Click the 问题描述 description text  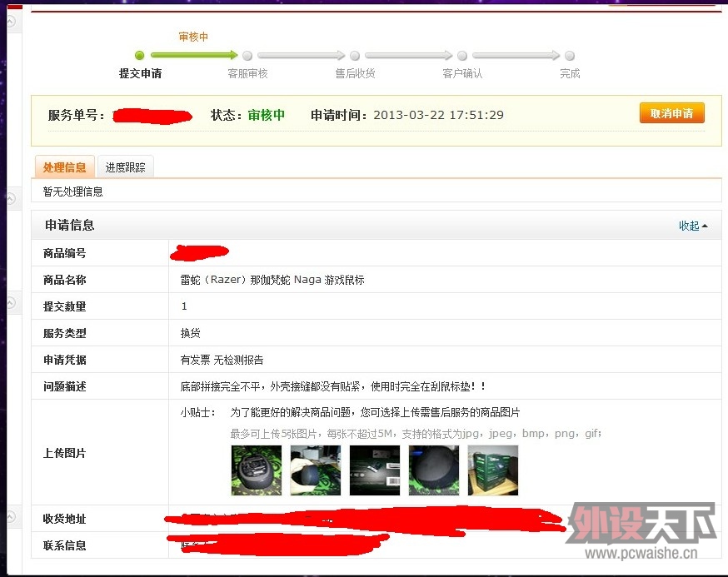point(333,386)
